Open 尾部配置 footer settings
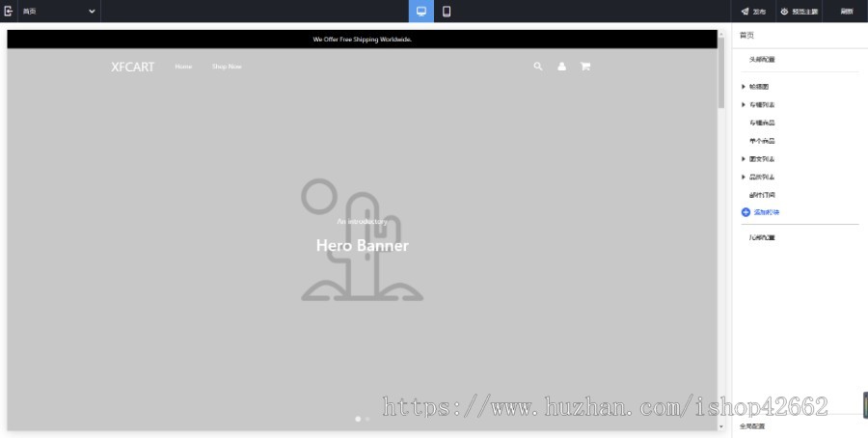This screenshot has width=868, height=438. pos(762,237)
